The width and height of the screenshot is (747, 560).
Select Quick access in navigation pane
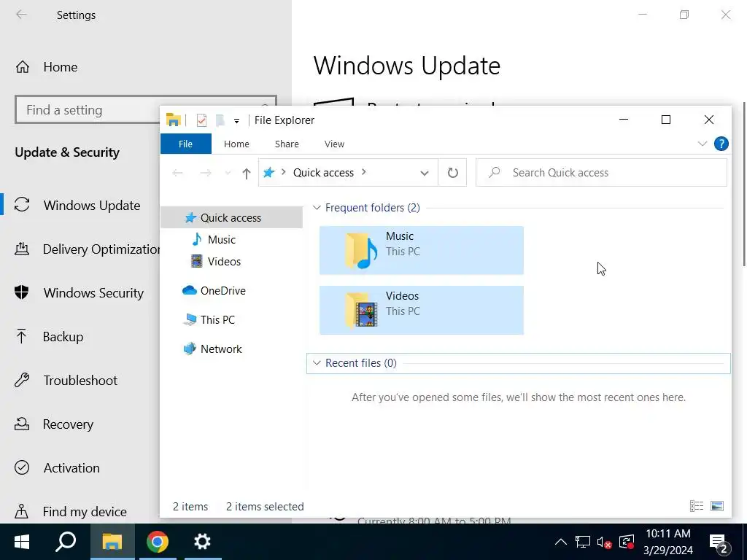pyautogui.click(x=231, y=217)
